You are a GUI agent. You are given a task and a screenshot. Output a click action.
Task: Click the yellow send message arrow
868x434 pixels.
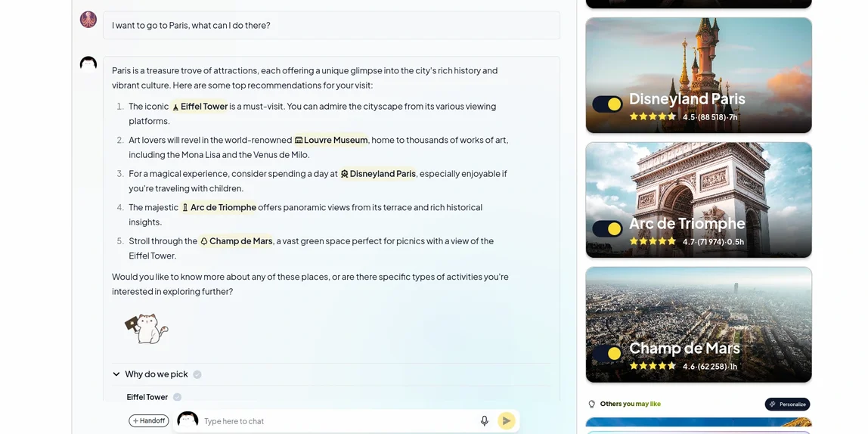coord(506,420)
